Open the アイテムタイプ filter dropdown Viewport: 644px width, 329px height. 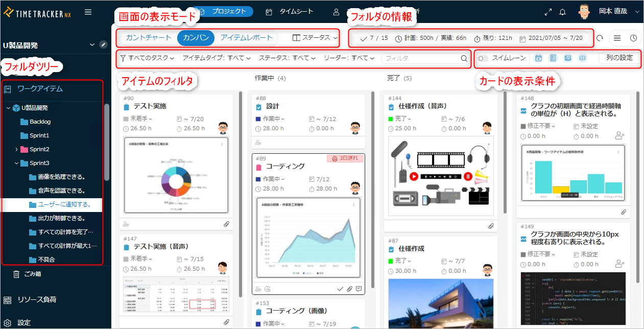point(216,58)
